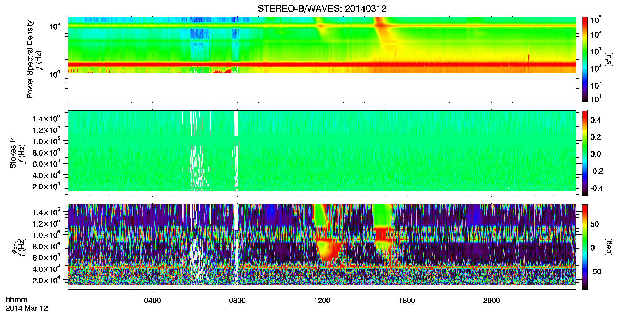Click the 10^4 frequency tick in top panel
This screenshot has width=644, height=332.
point(55,74)
